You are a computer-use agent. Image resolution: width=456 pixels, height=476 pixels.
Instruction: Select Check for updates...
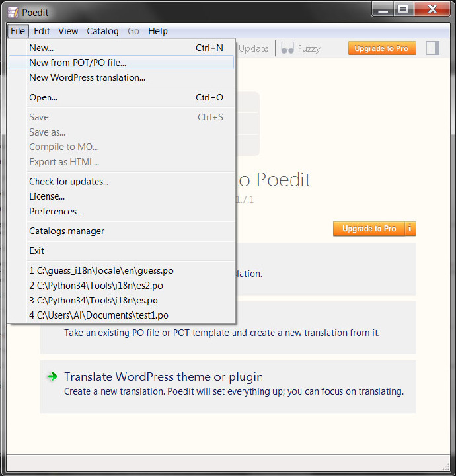point(122,182)
